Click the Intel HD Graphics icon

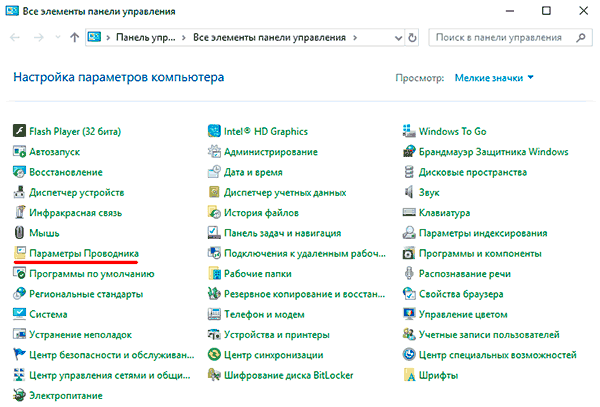(x=214, y=131)
